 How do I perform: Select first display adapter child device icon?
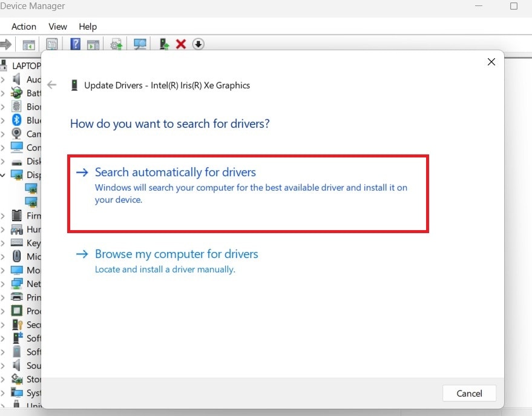(31, 188)
